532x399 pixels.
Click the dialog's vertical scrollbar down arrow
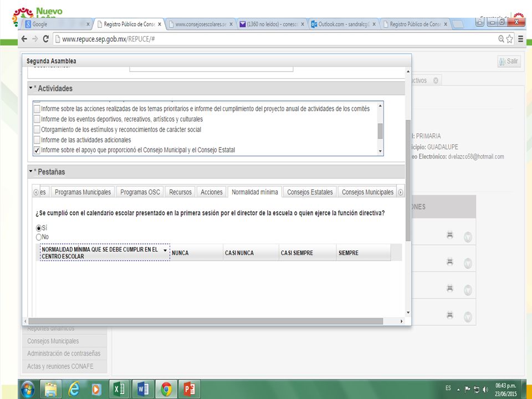pos(408,313)
